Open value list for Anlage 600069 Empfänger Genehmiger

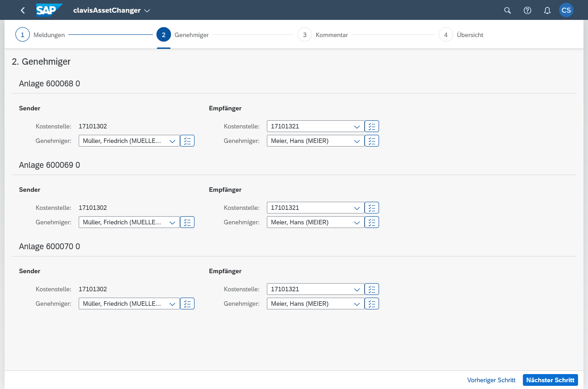(372, 222)
